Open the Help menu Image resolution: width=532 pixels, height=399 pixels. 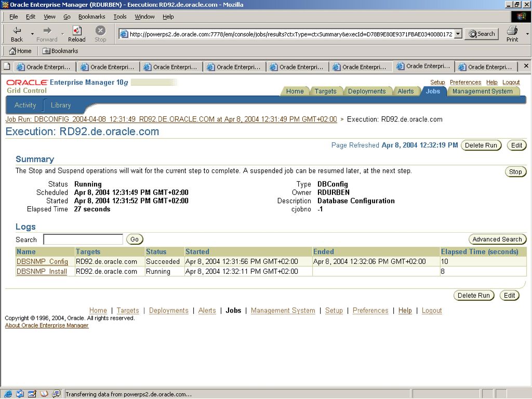point(168,17)
